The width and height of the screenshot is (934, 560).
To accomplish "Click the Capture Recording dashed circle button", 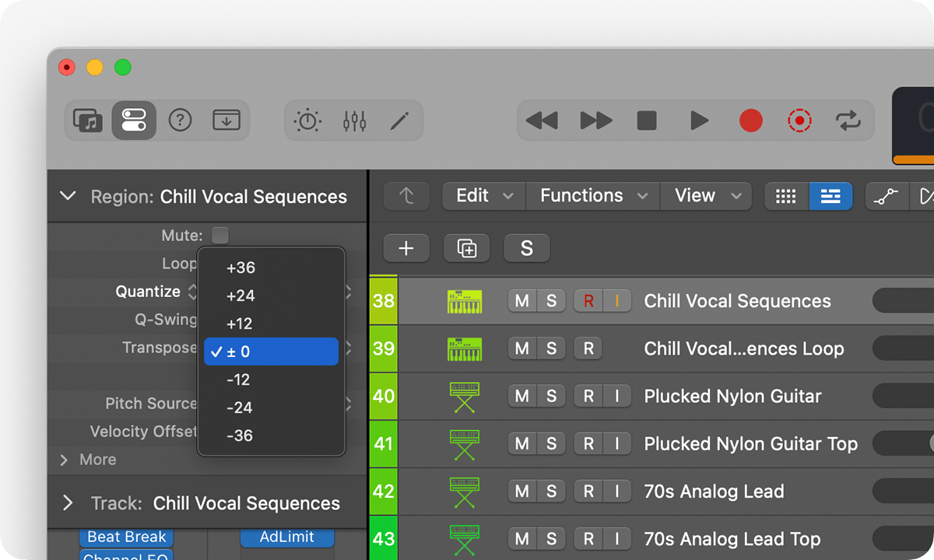I will (x=799, y=121).
